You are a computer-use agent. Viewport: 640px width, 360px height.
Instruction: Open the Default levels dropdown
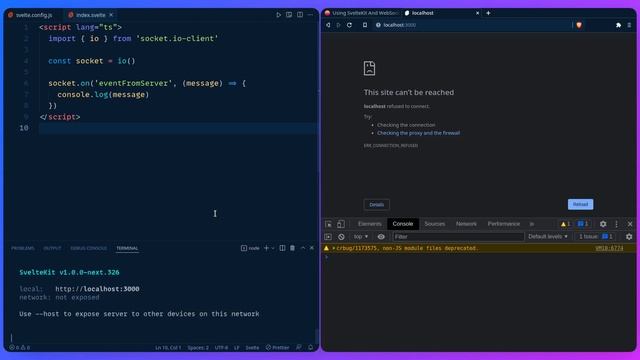pos(548,237)
